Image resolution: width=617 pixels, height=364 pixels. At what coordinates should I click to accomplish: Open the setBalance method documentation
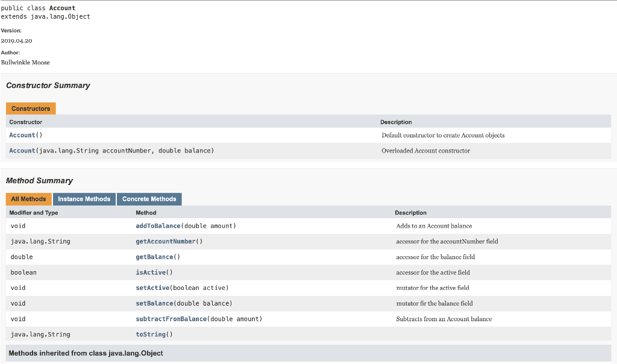pos(153,303)
